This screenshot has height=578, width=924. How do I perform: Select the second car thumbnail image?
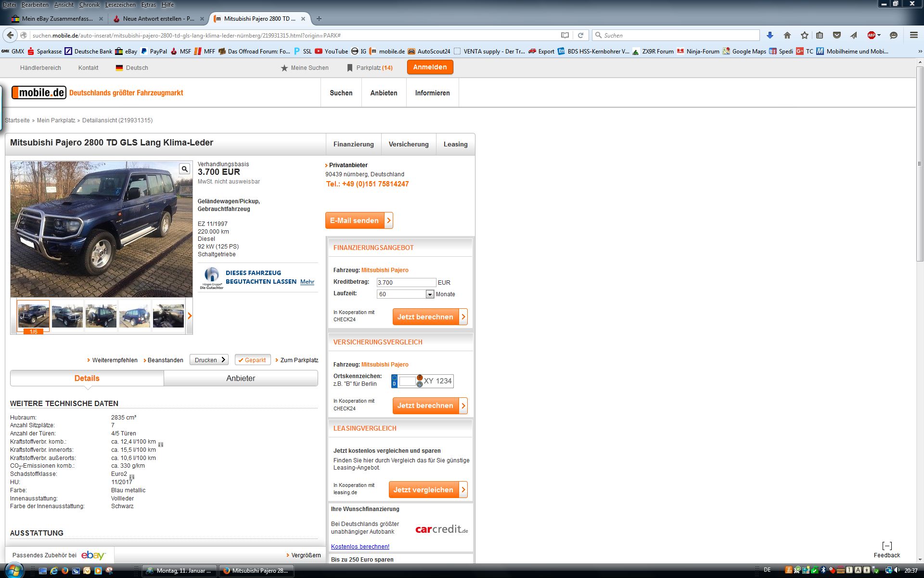click(x=67, y=316)
